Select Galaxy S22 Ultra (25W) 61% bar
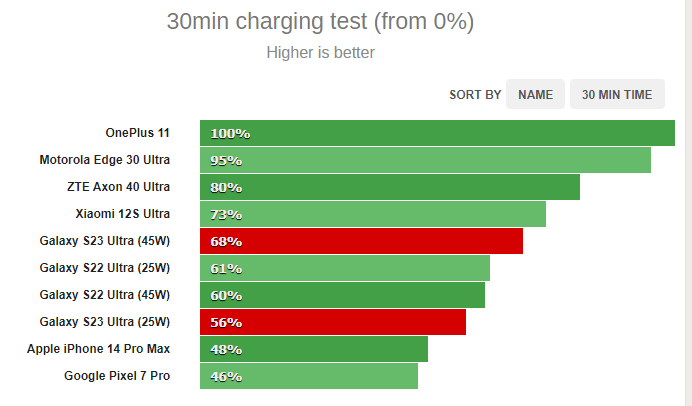 (345, 268)
